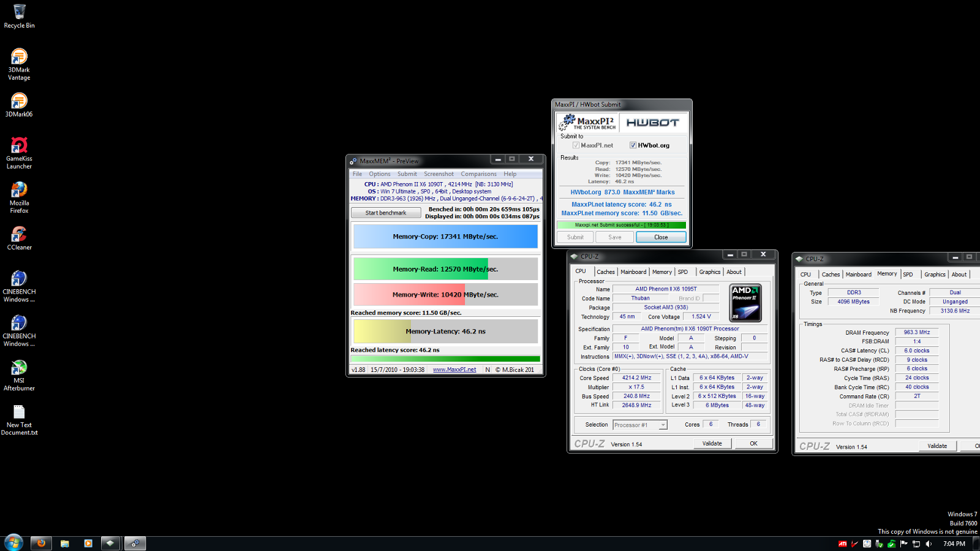Select Mainboard tab in right CPU-Z window

[x=859, y=275]
